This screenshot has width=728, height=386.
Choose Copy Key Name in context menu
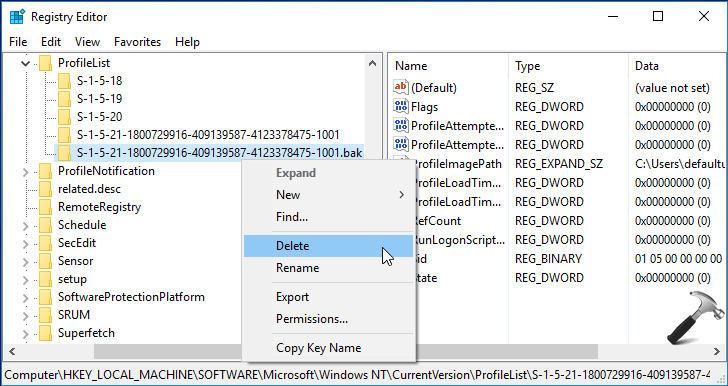point(328,348)
